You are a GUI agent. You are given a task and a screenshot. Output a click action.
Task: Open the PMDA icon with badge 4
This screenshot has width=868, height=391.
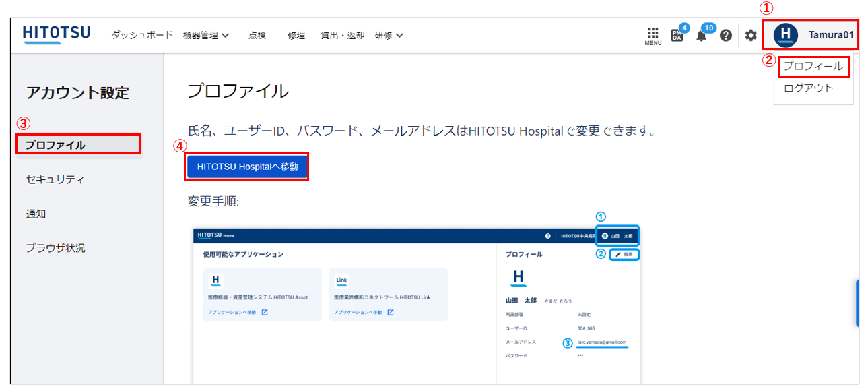click(x=678, y=35)
